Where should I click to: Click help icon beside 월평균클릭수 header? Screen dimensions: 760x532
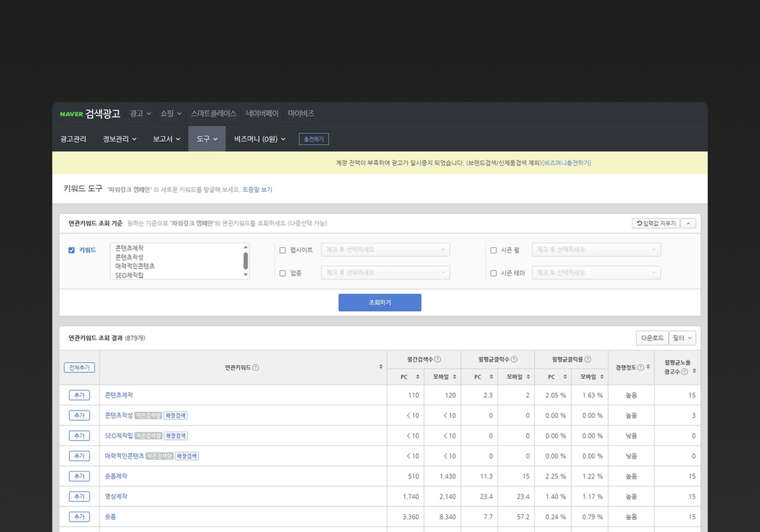click(x=514, y=359)
